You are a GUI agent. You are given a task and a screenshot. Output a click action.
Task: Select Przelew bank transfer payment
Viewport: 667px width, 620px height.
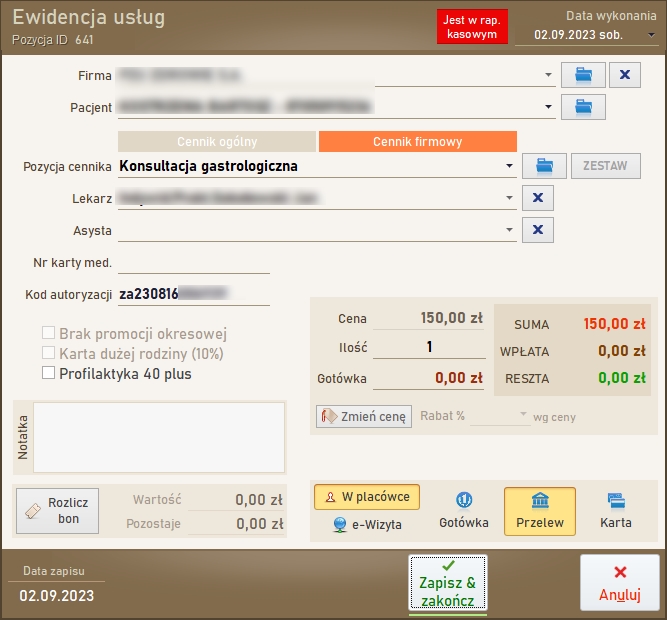(x=539, y=511)
